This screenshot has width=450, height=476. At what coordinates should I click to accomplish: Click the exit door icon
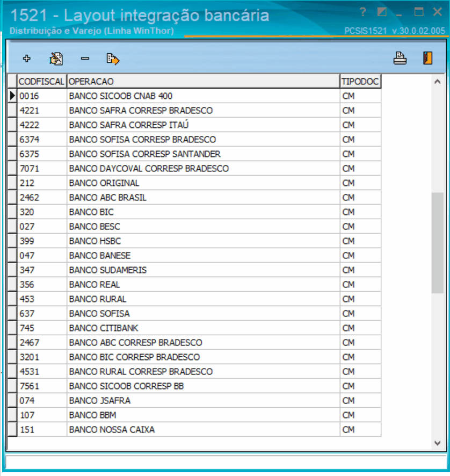[x=427, y=58]
